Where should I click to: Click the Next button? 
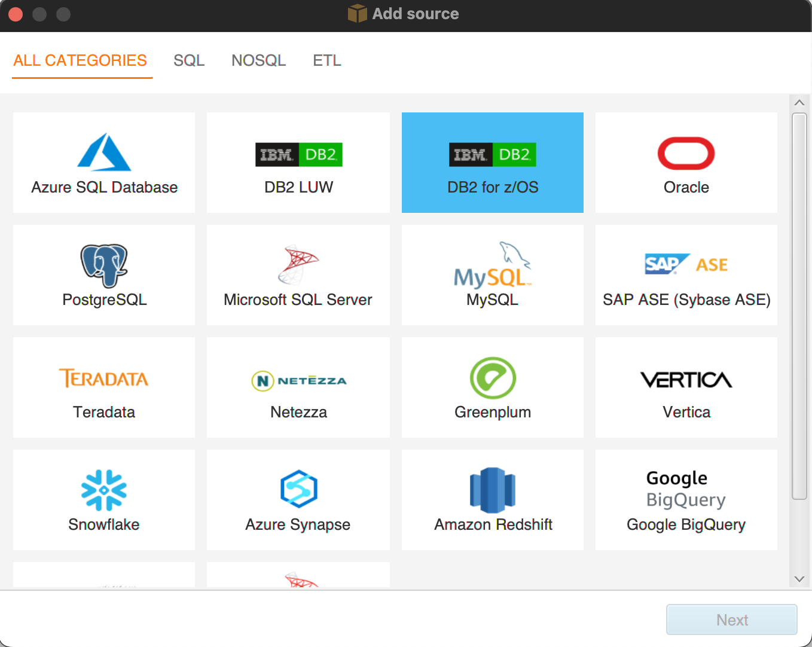point(732,619)
